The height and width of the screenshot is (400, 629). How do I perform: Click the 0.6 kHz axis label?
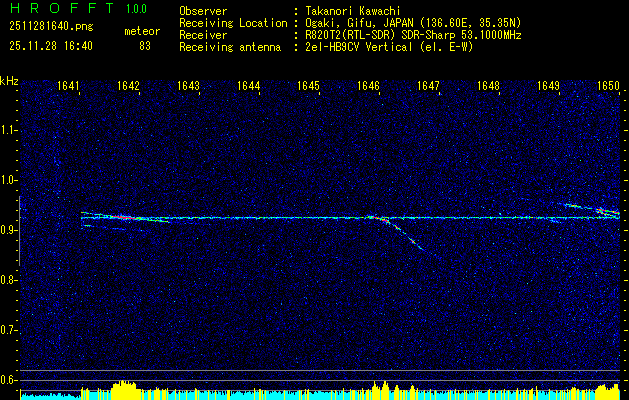pos(7,380)
